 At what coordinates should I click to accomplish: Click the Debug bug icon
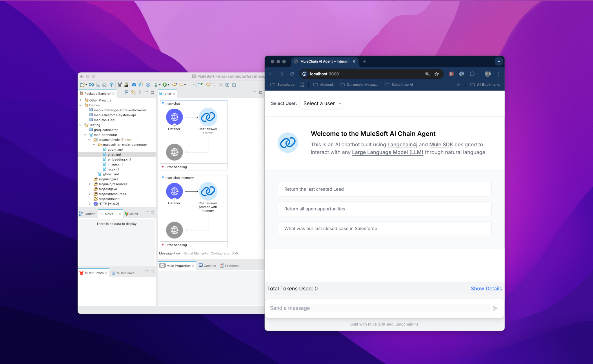pos(156,85)
